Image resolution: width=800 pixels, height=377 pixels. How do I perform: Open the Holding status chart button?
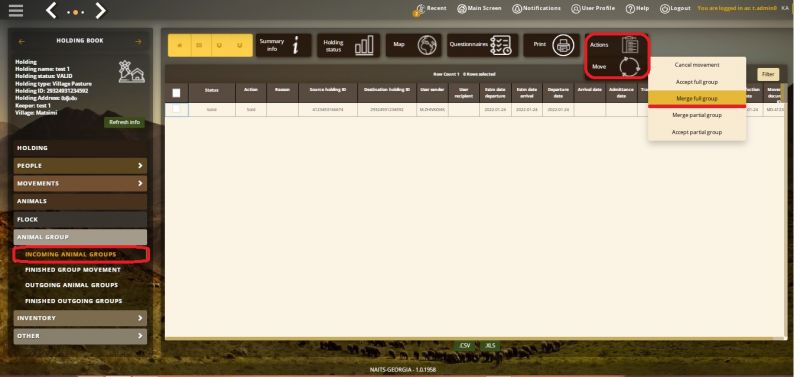(x=348, y=45)
